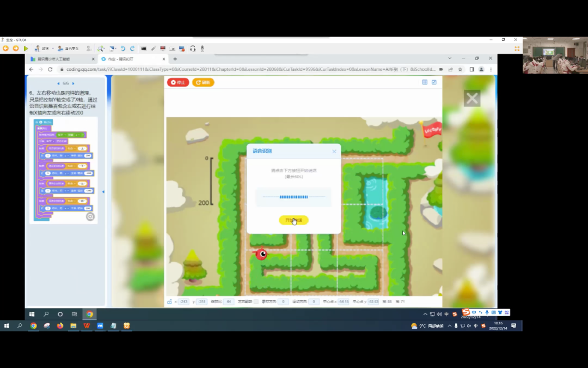Close the 作业 - 腾讯扣叮 tab

click(x=163, y=59)
